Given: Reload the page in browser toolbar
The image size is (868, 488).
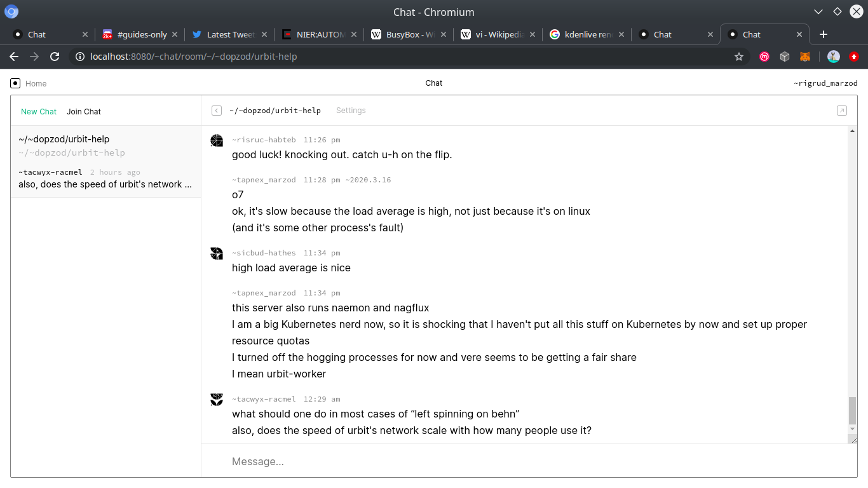Looking at the screenshot, I should pyautogui.click(x=55, y=57).
